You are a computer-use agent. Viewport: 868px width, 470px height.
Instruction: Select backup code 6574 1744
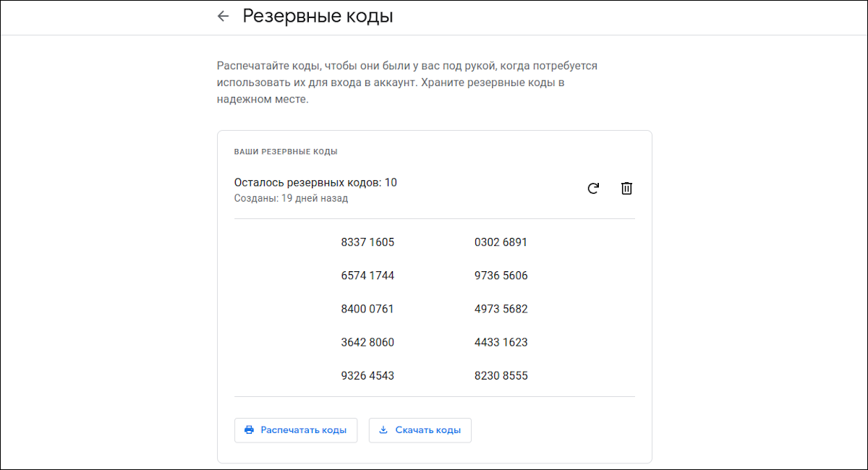tap(367, 275)
